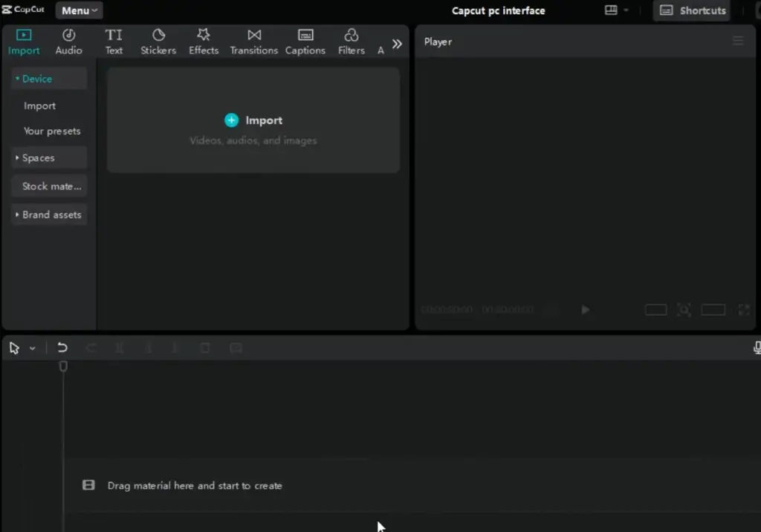Open the Filters panel
Viewport: 761px width, 532px height.
351,41
